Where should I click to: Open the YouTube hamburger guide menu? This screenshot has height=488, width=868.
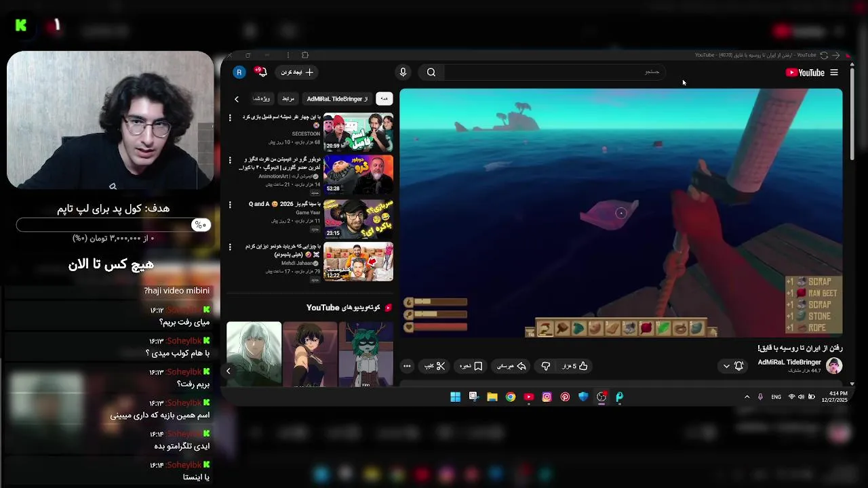point(834,73)
